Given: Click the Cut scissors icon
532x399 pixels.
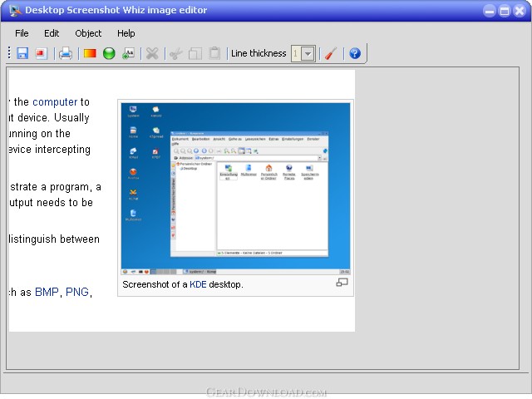Looking at the screenshot, I should tap(175, 53).
